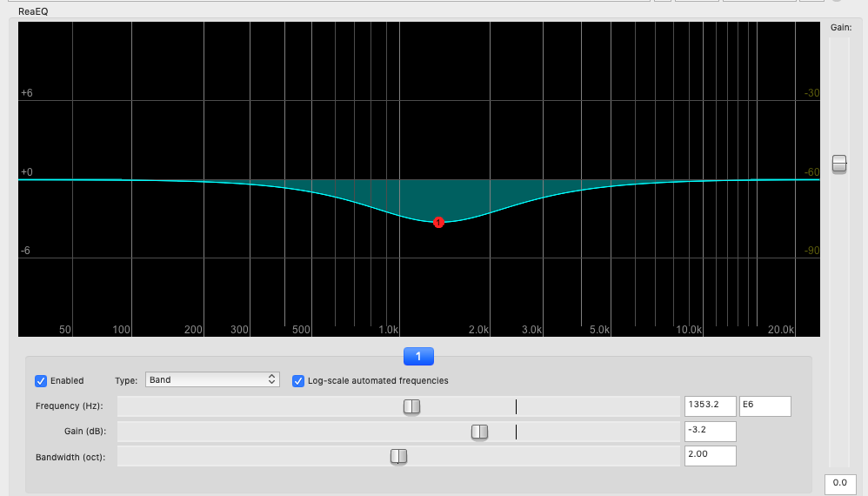
Task: Click the 20.0k frequency axis label
Action: pos(781,330)
